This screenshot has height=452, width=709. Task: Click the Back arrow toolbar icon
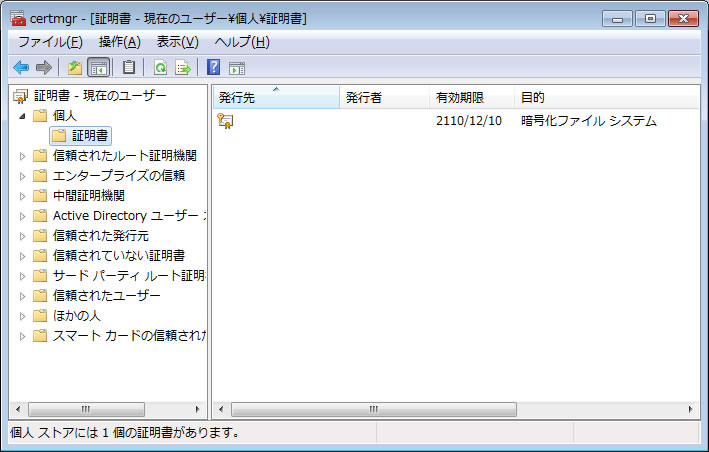(21, 68)
